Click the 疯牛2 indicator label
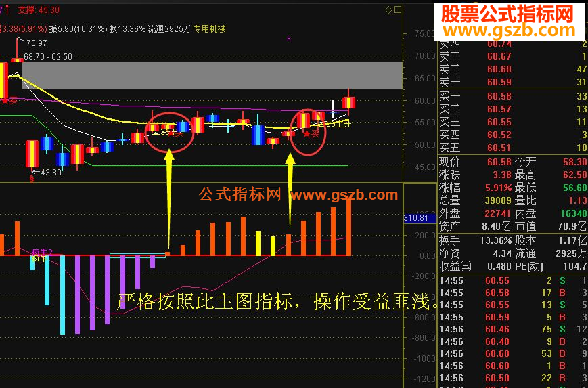 pos(42,252)
